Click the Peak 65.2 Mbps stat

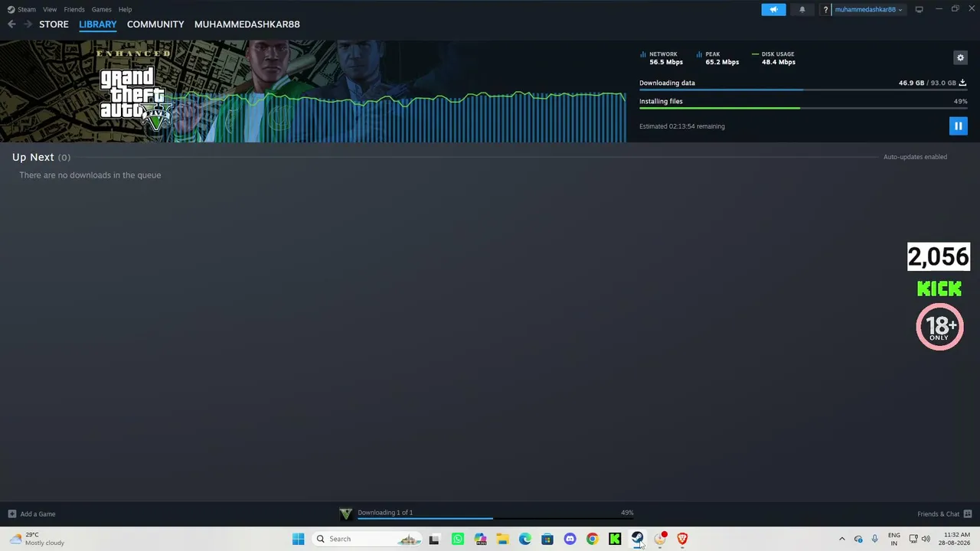click(718, 58)
